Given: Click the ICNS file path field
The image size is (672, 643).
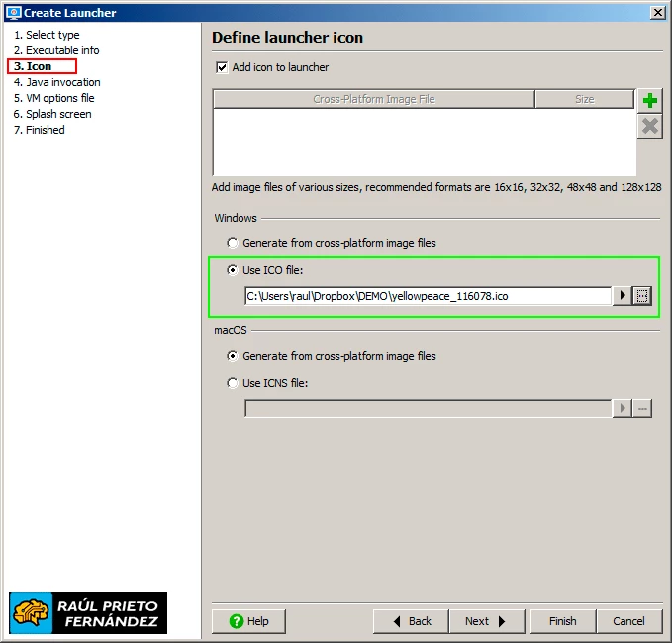Looking at the screenshot, I should 428,409.
